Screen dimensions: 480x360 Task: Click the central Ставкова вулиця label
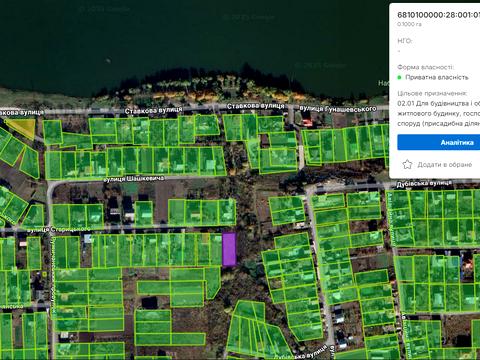[154, 110]
